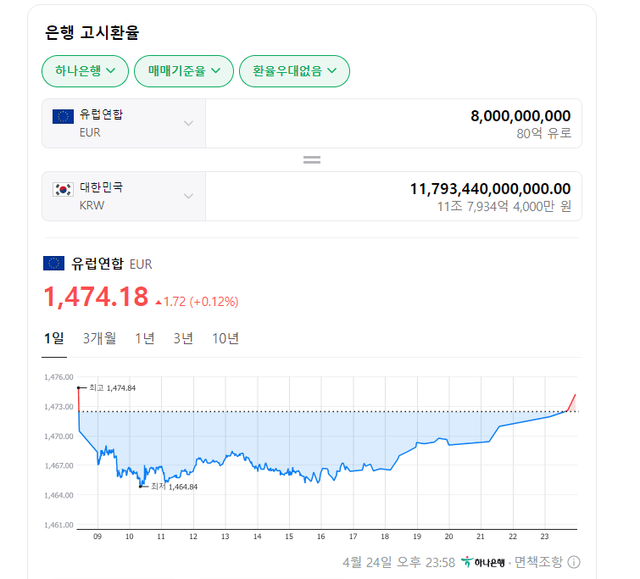Open the 하나은행 bank dropdown
This screenshot has width=640, height=579.
(85, 71)
